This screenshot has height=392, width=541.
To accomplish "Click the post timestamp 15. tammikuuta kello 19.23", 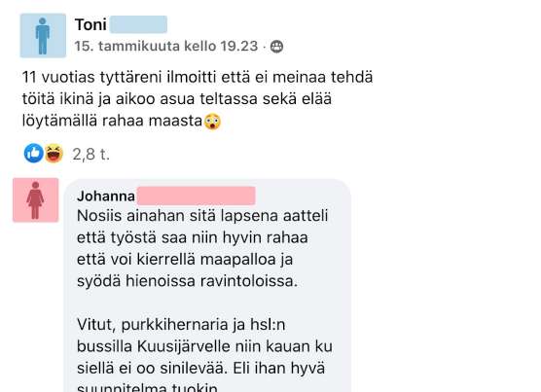I will 166,46.
